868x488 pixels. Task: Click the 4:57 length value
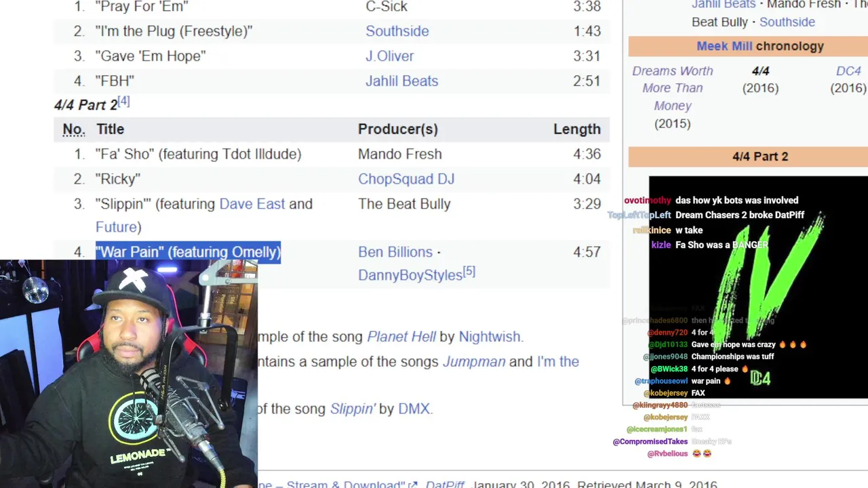click(x=587, y=252)
